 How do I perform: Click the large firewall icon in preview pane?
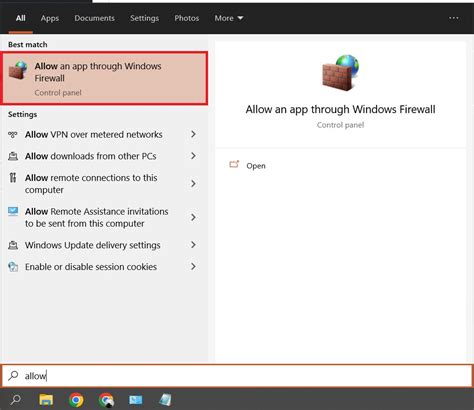[341, 73]
